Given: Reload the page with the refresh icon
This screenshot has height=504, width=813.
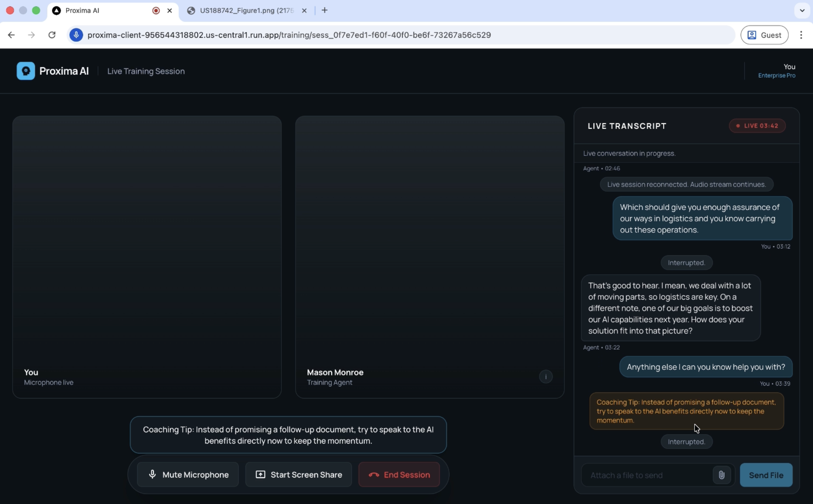Looking at the screenshot, I should [x=52, y=35].
